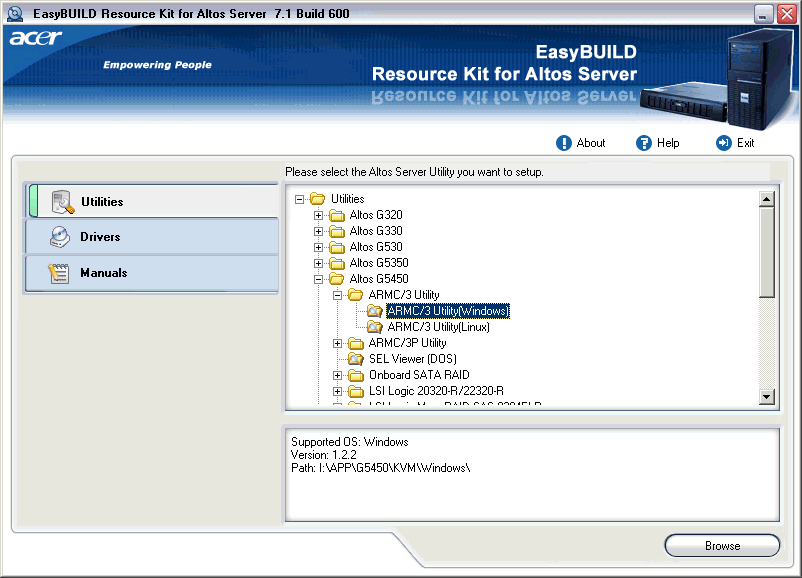Click the EasyBUILD title bar app icon
802x578 pixels.
(15, 14)
